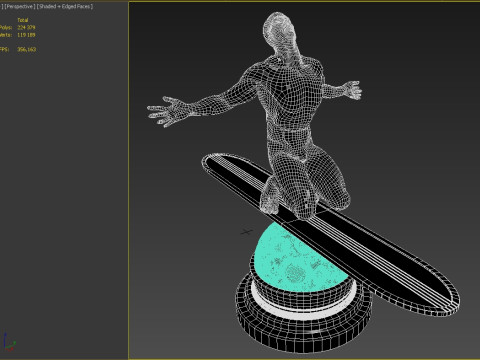Select the wireframe human figure mesh
The image size is (480, 360).
(290, 97)
